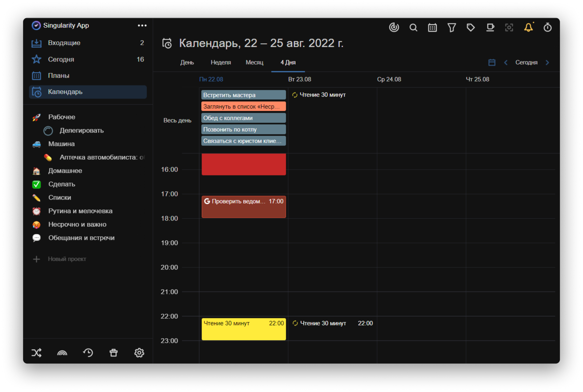Open Планы in sidebar
The image size is (583, 392).
coord(88,76)
